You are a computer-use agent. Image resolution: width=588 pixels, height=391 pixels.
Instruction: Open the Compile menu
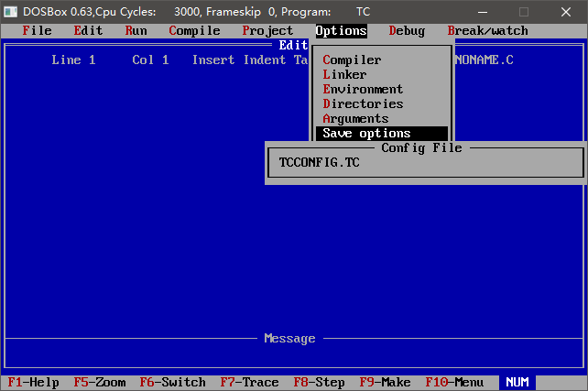[194, 31]
